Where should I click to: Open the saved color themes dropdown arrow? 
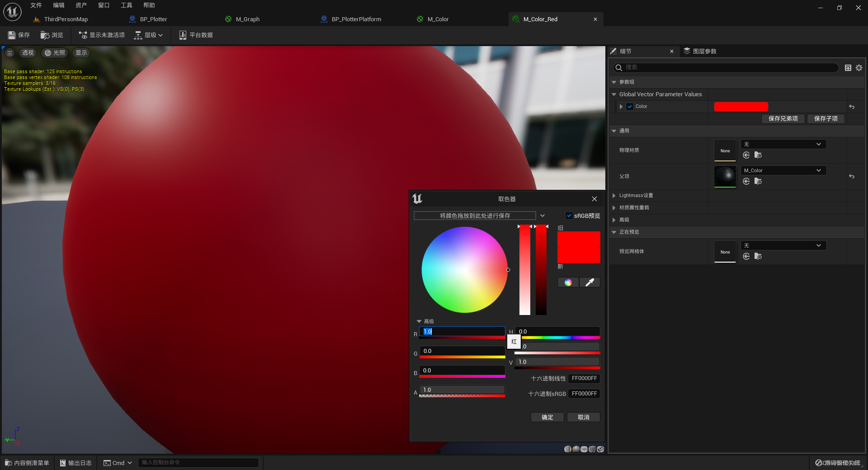click(542, 216)
